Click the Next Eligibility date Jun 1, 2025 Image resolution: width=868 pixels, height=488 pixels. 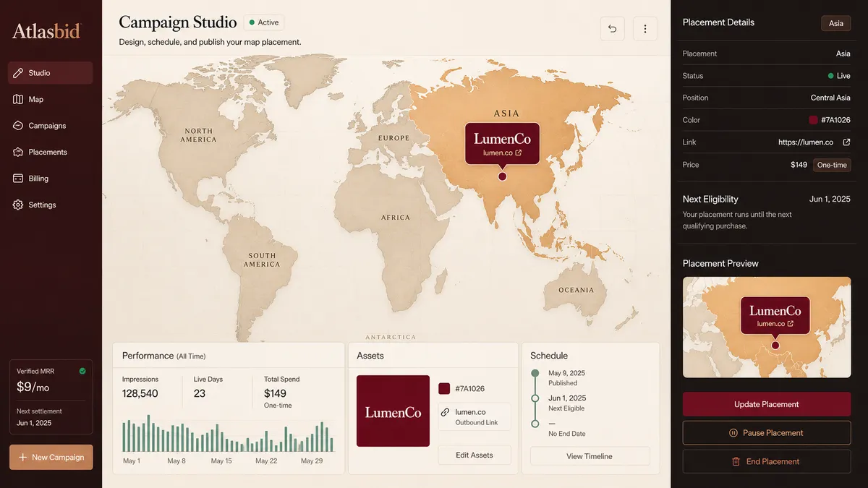pyautogui.click(x=830, y=199)
